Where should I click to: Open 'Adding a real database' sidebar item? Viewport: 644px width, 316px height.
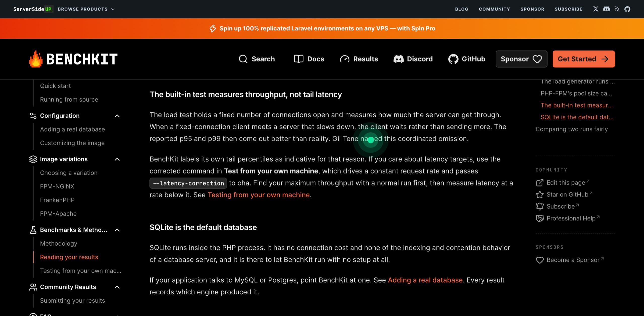(72, 129)
